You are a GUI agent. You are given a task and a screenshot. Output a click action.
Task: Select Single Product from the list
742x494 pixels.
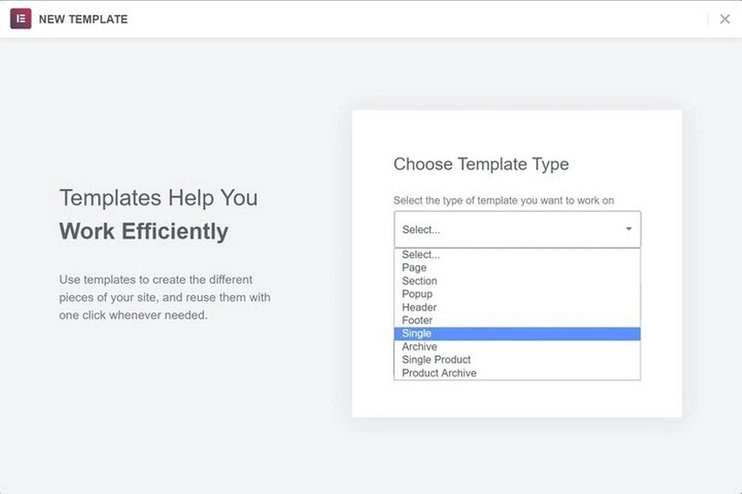[436, 360]
